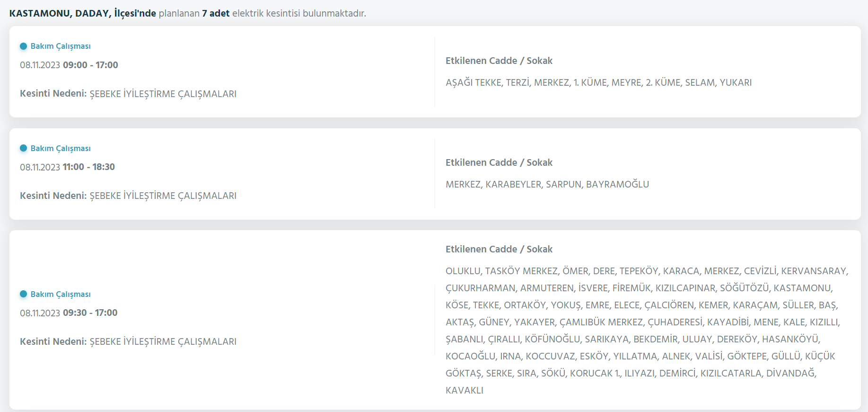Image resolution: width=868 pixels, height=412 pixels.
Task: Click the "7 adet" outage count
Action: (216, 13)
